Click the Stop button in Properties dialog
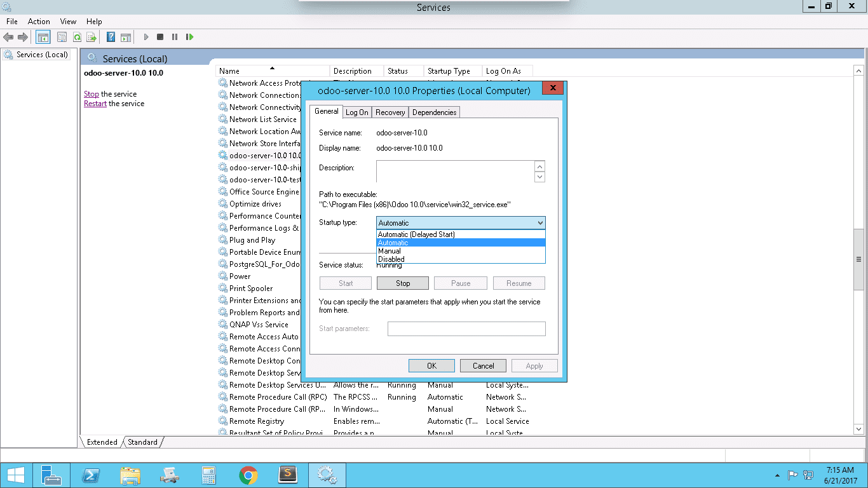 [403, 283]
